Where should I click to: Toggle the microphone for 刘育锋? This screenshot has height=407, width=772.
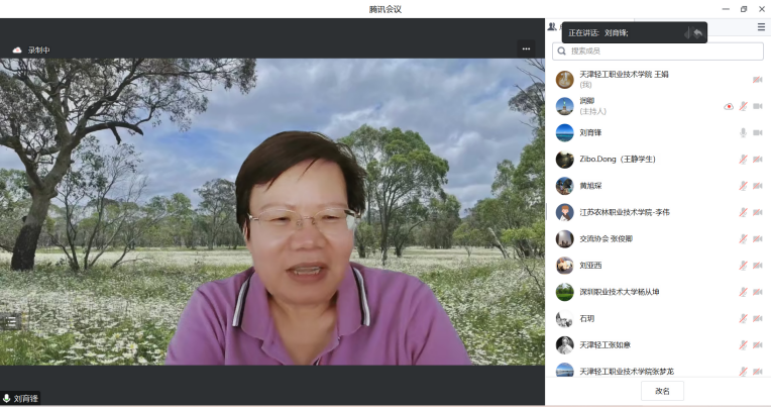743,132
